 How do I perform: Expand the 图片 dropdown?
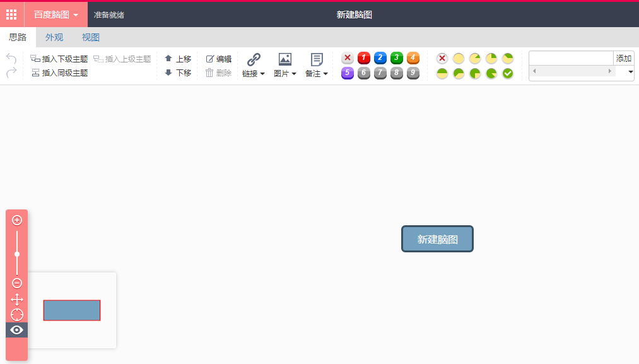pos(285,74)
